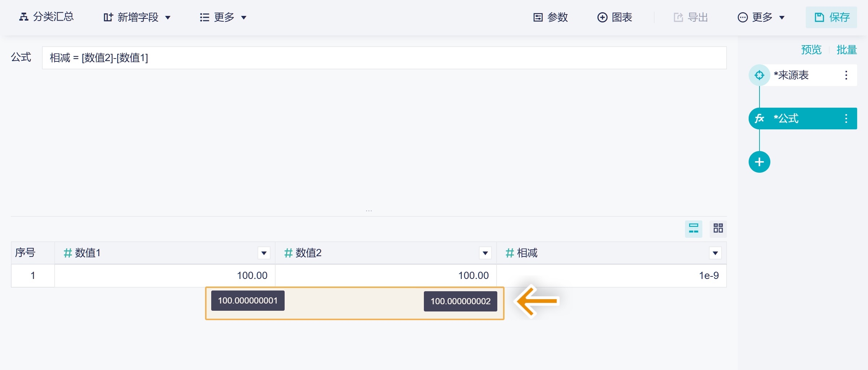Click the 数值1 column header name
The height and width of the screenshot is (370, 868).
coord(88,253)
